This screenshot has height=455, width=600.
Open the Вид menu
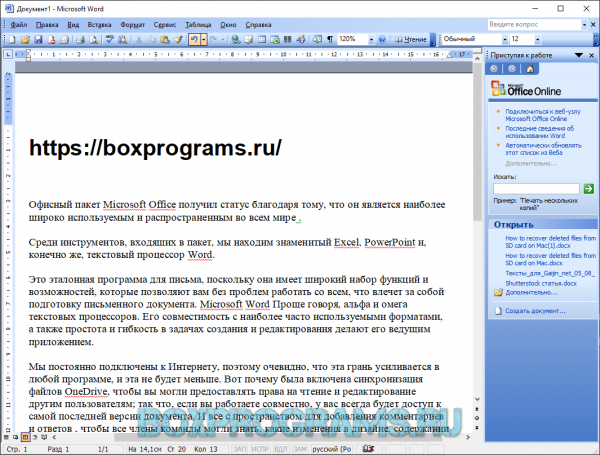[73, 25]
